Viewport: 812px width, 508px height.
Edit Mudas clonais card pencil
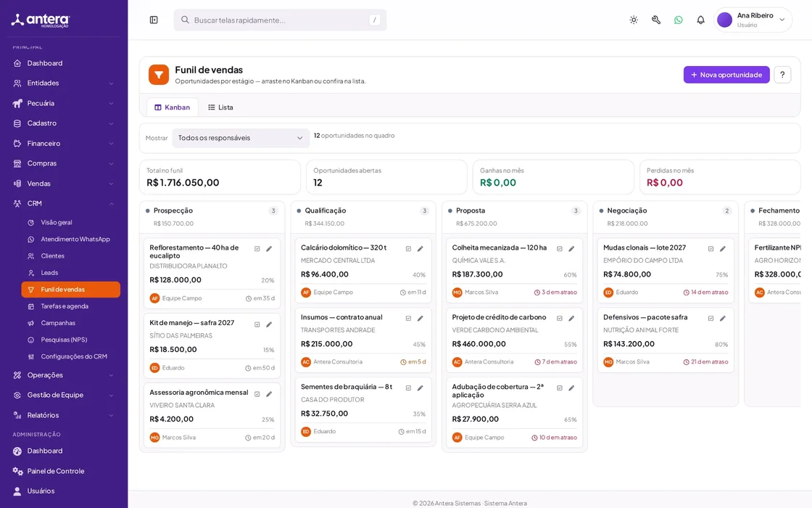point(723,249)
